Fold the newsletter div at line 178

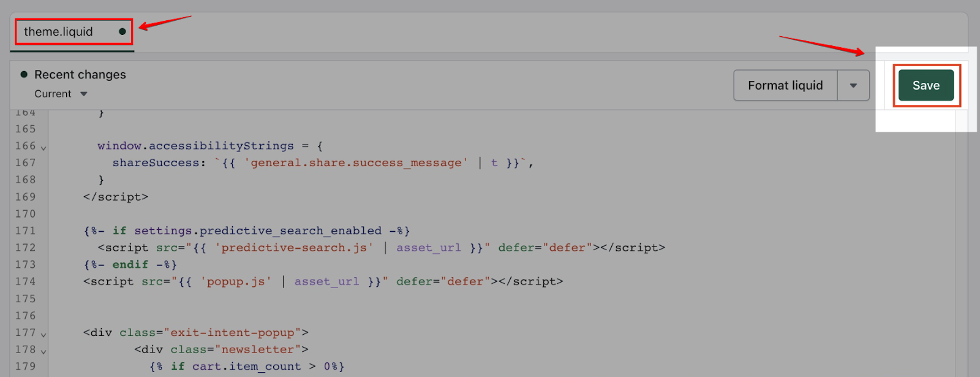point(43,351)
